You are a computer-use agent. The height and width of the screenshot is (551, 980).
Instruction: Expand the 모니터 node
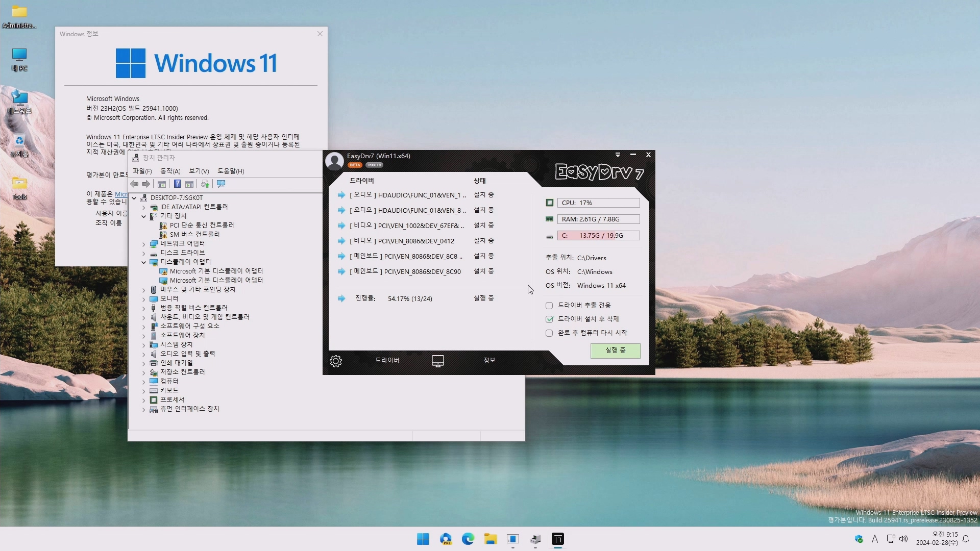[144, 299]
